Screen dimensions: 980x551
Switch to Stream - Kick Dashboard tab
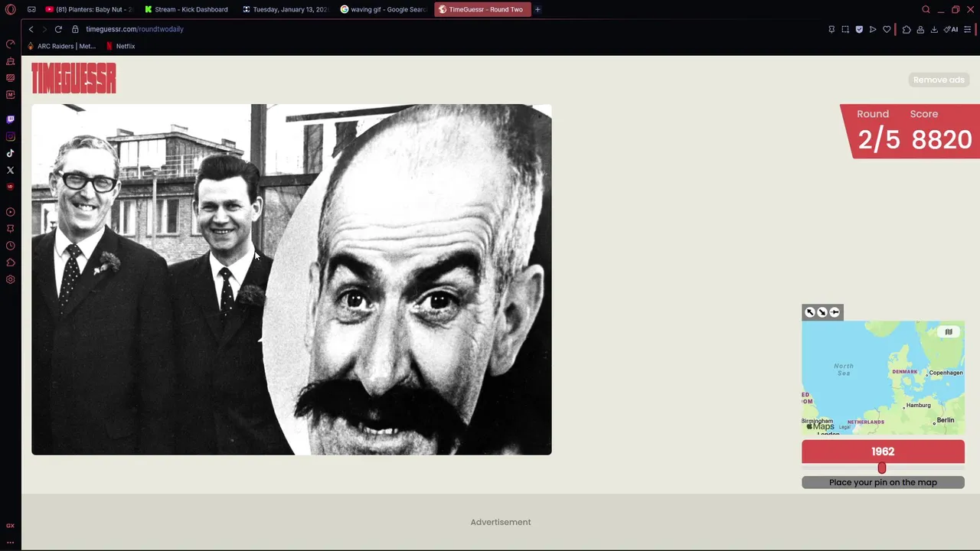click(x=187, y=9)
